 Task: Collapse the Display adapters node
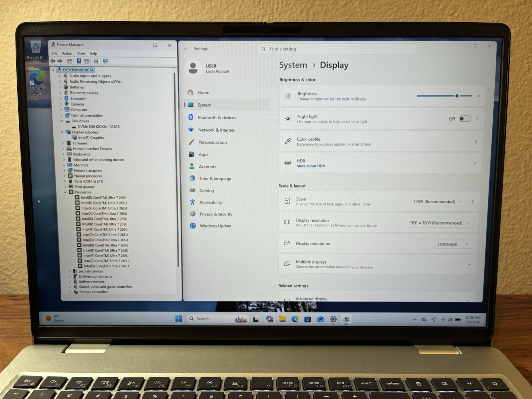(x=62, y=132)
